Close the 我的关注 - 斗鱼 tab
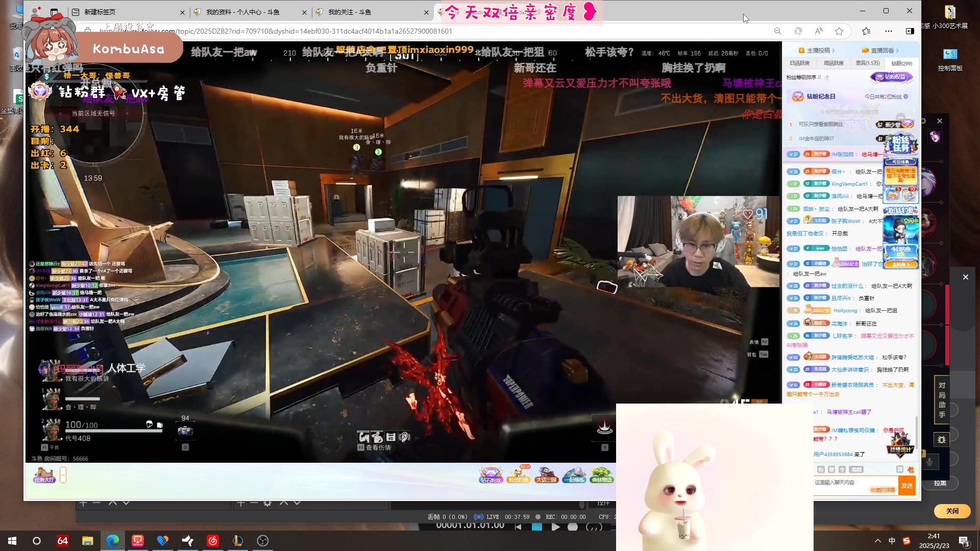Image resolution: width=980 pixels, height=551 pixels. click(x=426, y=12)
